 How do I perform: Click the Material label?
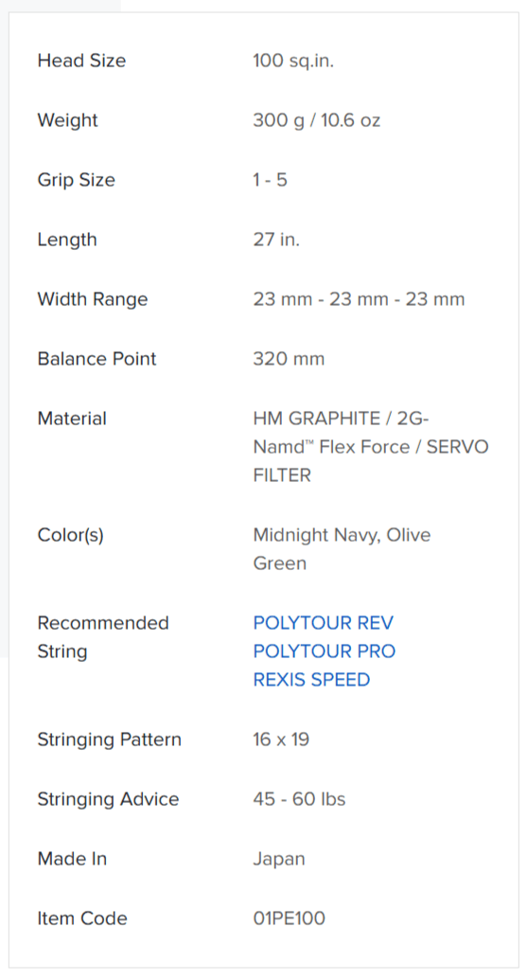click(72, 419)
